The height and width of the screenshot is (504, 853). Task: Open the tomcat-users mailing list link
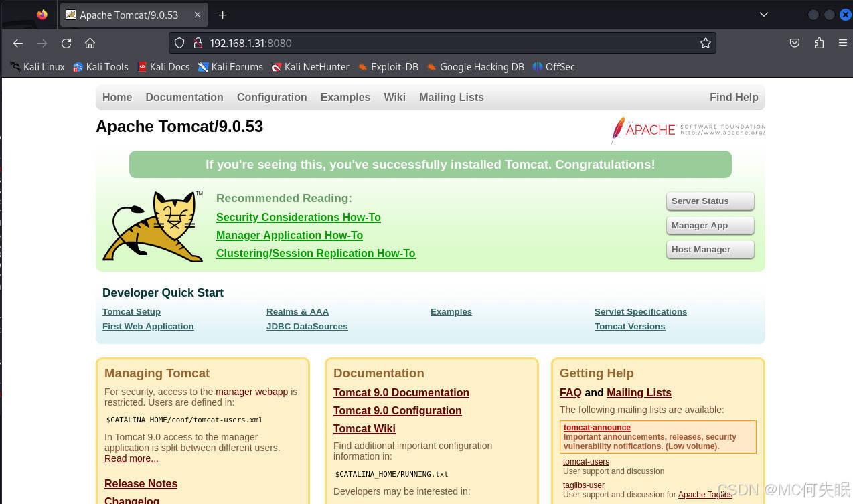tap(586, 462)
